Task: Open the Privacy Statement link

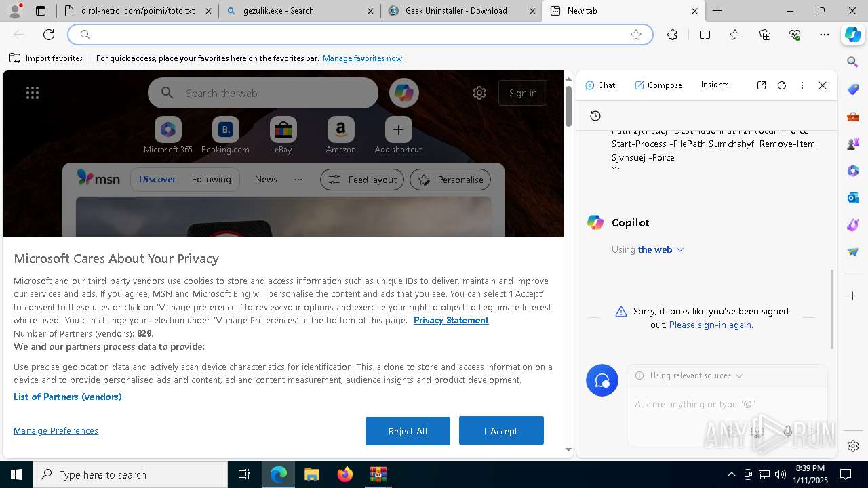Action: pos(451,321)
